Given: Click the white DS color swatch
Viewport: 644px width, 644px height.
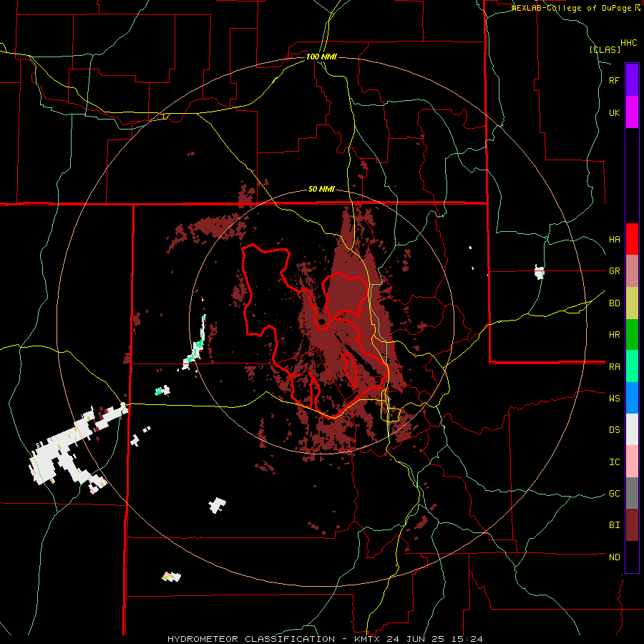Looking at the screenshot, I should point(632,429).
